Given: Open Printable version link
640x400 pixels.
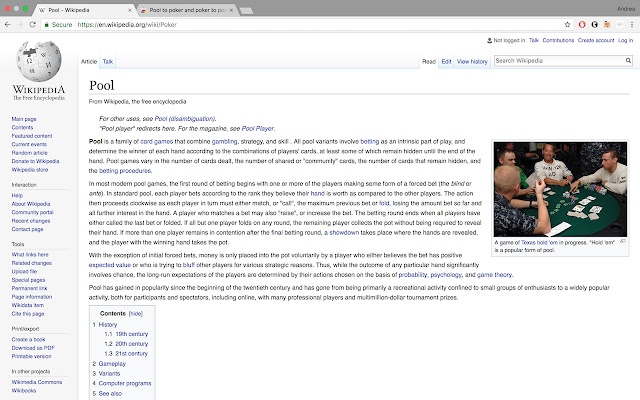Looking at the screenshot, I should coord(31,356).
